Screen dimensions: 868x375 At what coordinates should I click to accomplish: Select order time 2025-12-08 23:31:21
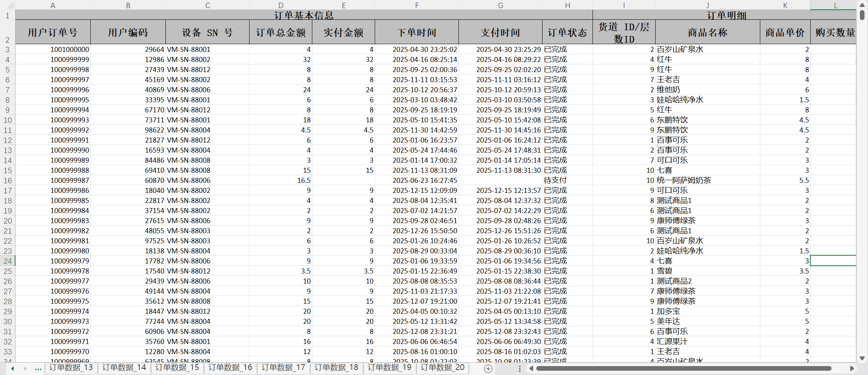pyautogui.click(x=417, y=331)
